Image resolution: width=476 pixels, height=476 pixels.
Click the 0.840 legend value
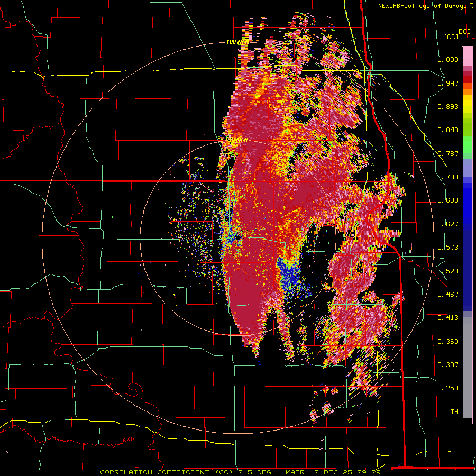click(x=448, y=130)
